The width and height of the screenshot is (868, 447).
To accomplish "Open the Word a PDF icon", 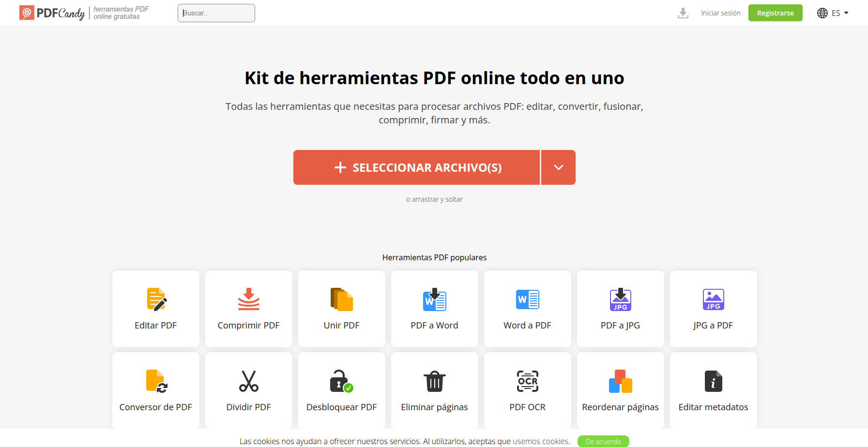I will coord(527,299).
